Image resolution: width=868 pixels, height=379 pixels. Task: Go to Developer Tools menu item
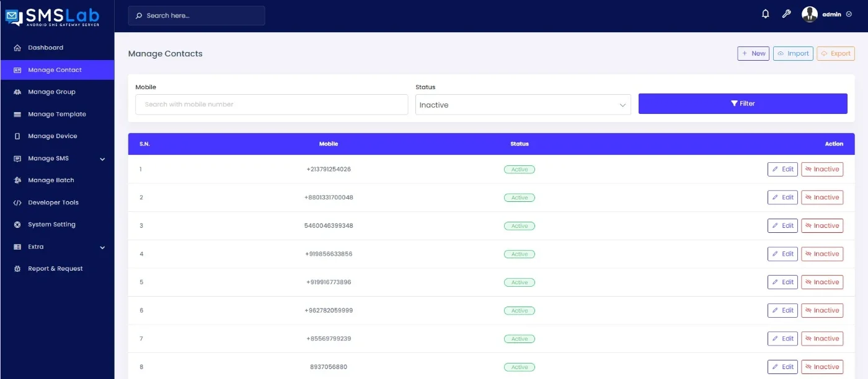point(53,203)
